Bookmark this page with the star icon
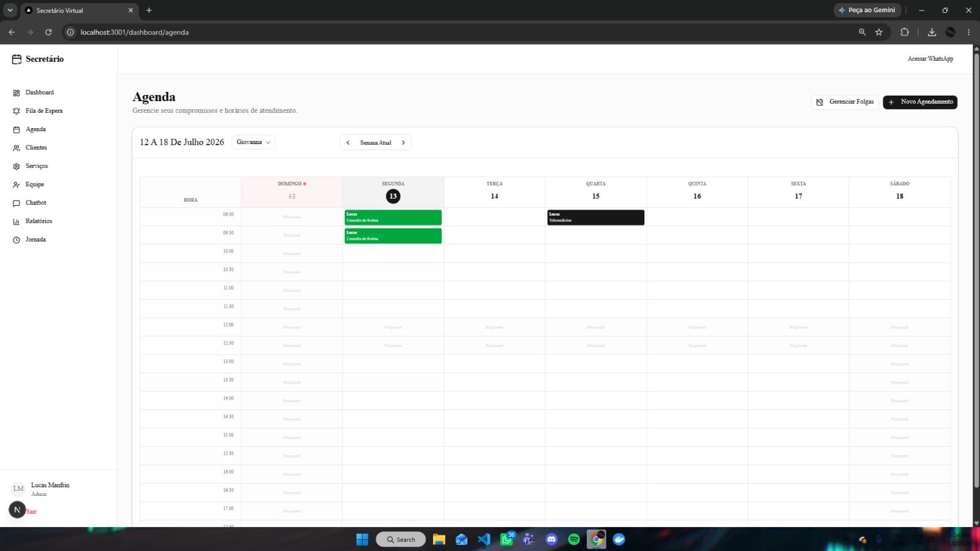The height and width of the screenshot is (551, 980). 879,32
